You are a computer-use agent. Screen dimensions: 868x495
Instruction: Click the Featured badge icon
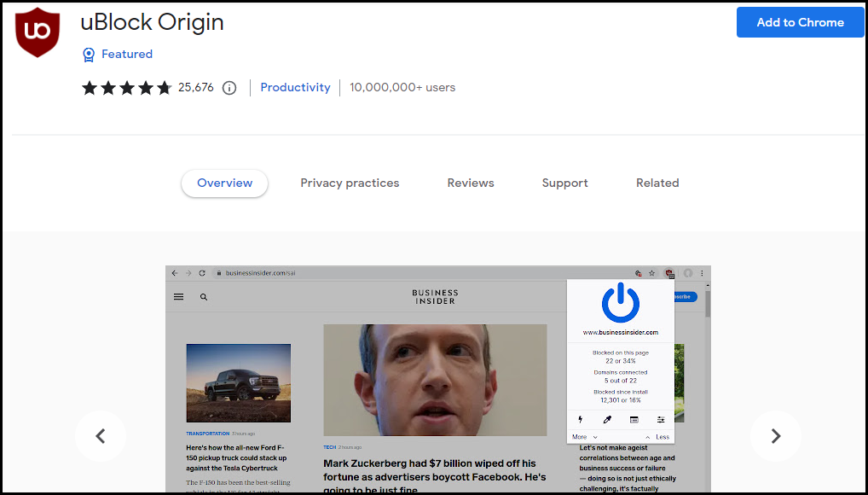(89, 55)
